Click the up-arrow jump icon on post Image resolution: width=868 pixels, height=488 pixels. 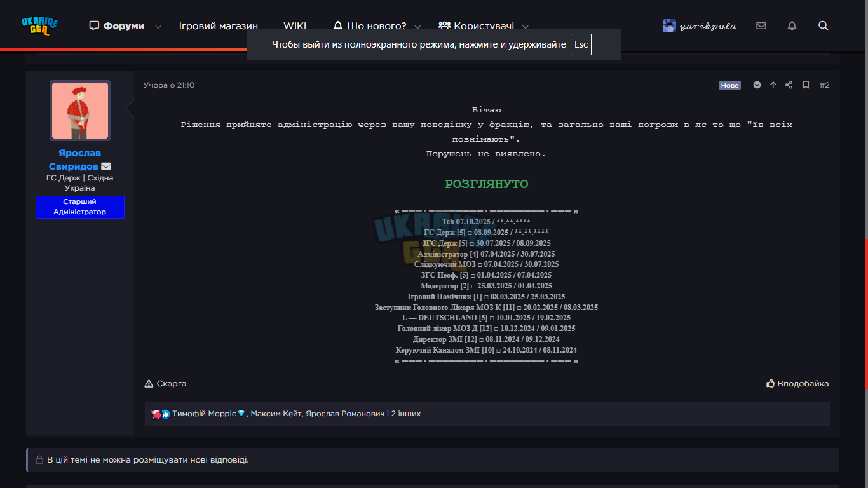click(773, 85)
